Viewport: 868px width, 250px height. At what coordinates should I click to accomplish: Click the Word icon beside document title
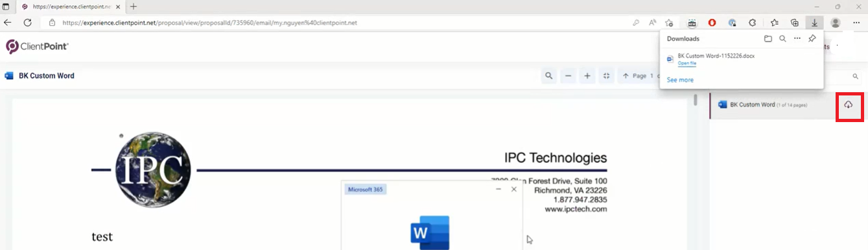tap(9, 76)
